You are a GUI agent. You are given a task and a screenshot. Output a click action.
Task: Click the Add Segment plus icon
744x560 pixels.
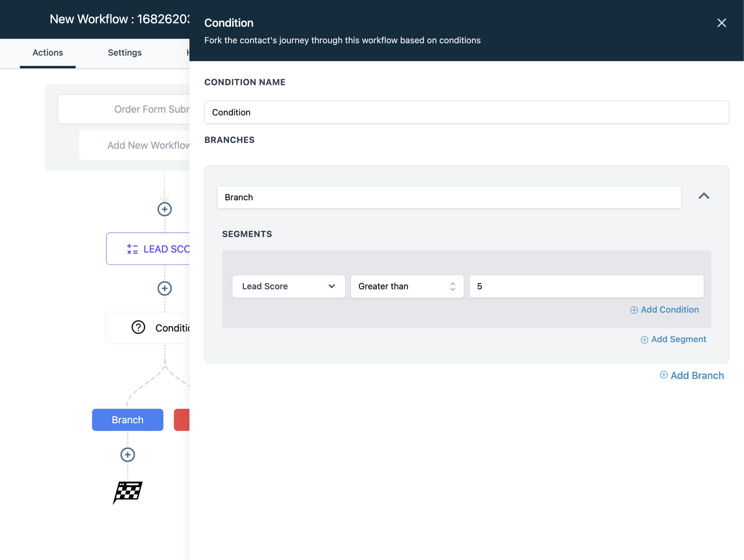[x=644, y=340]
